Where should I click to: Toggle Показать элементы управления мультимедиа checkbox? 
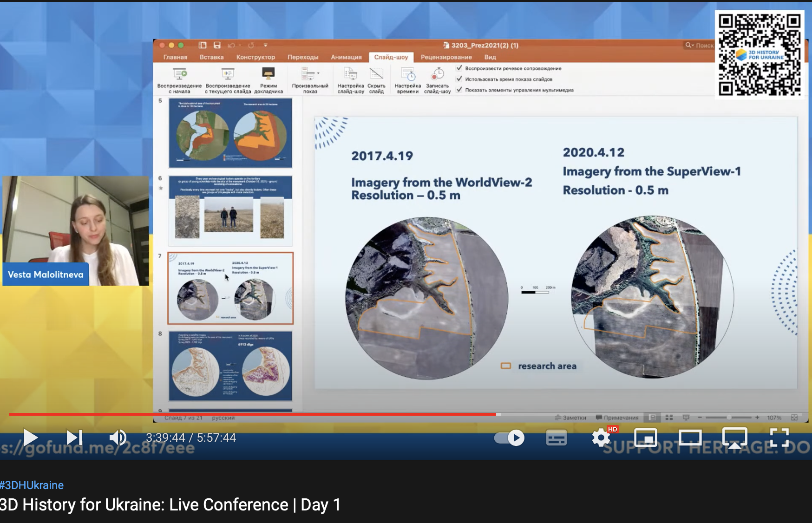tap(459, 90)
